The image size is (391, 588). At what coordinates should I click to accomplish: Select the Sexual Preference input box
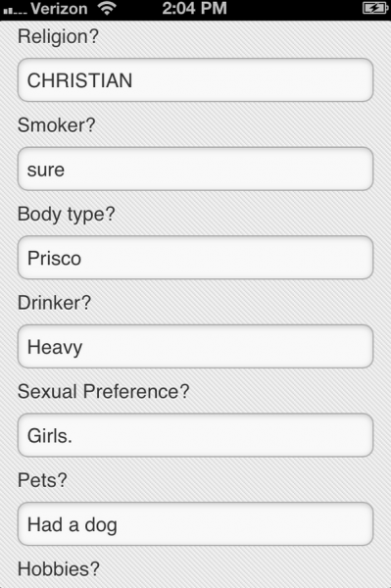(195, 435)
